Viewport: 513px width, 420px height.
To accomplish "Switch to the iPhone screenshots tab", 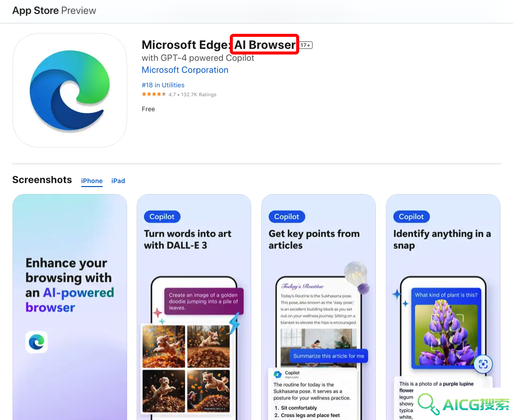I will [x=92, y=181].
